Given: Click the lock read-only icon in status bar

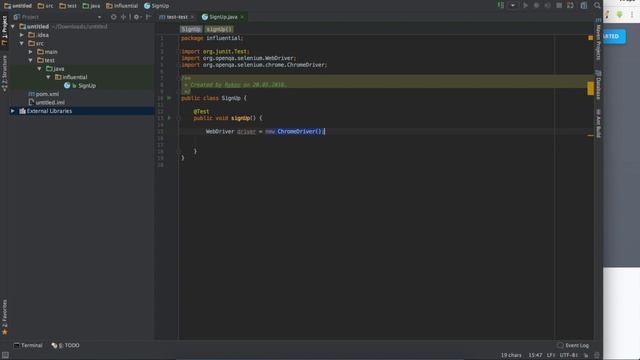Looking at the screenshot, I should (x=586, y=356).
